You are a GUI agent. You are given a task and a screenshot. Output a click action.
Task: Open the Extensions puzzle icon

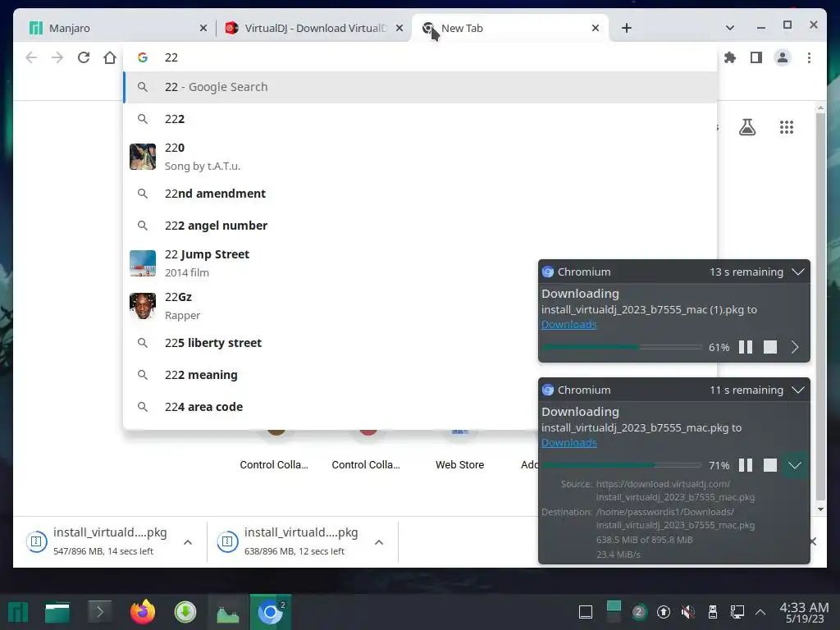click(729, 57)
